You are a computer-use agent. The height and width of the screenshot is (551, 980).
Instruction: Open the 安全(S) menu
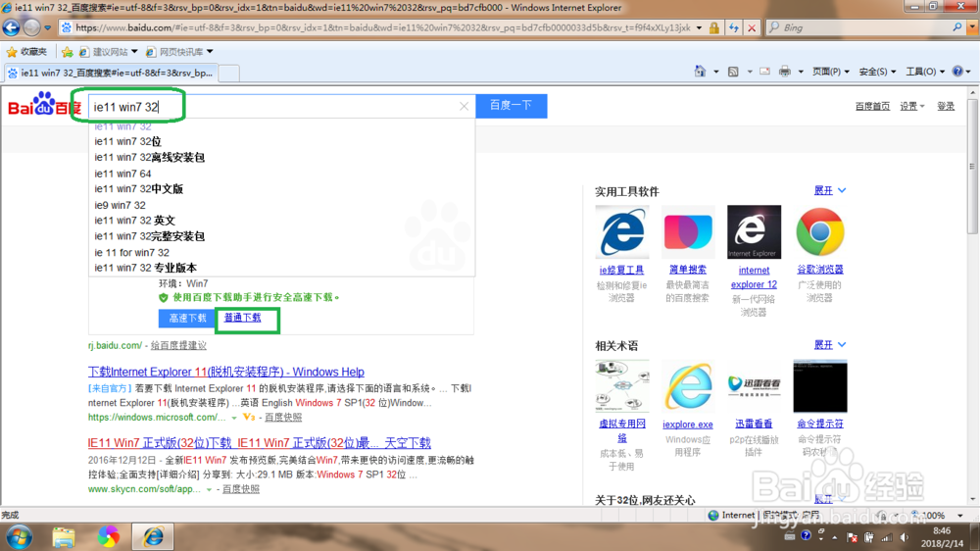click(x=877, y=72)
